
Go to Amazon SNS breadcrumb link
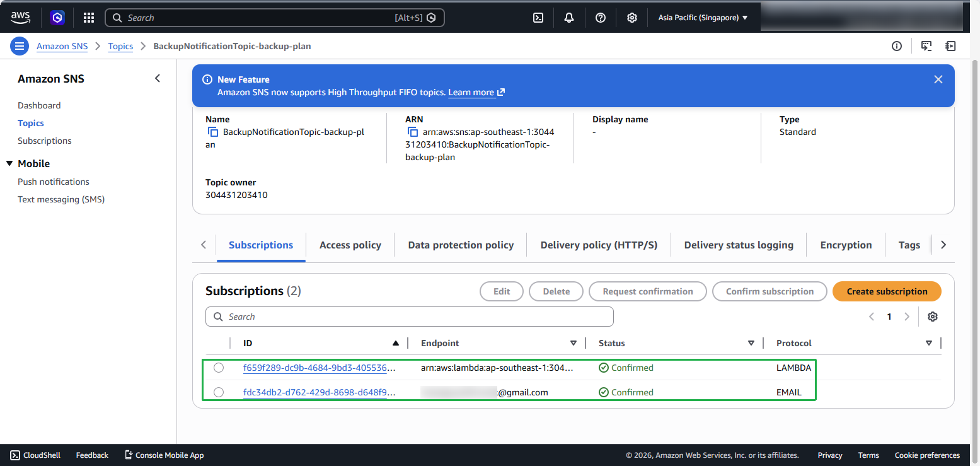62,46
